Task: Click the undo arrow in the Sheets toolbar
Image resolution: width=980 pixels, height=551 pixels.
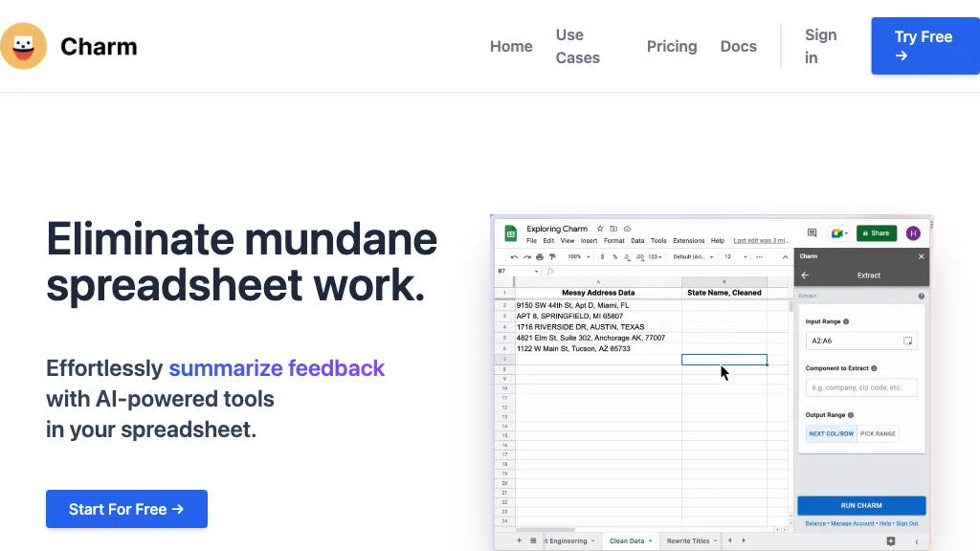Action: pyautogui.click(x=515, y=257)
